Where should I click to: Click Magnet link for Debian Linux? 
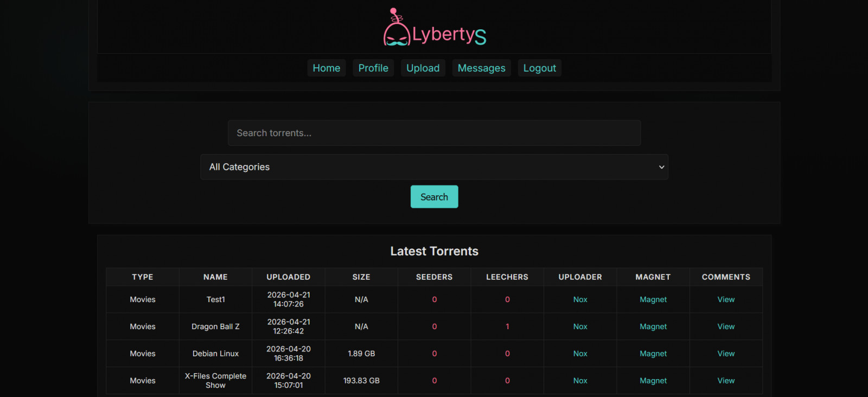(x=653, y=354)
